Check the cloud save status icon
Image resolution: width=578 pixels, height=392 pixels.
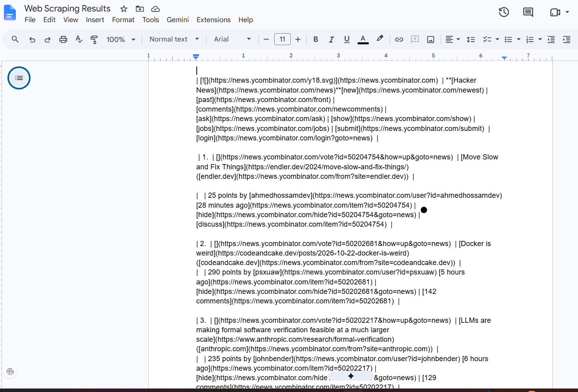click(155, 9)
